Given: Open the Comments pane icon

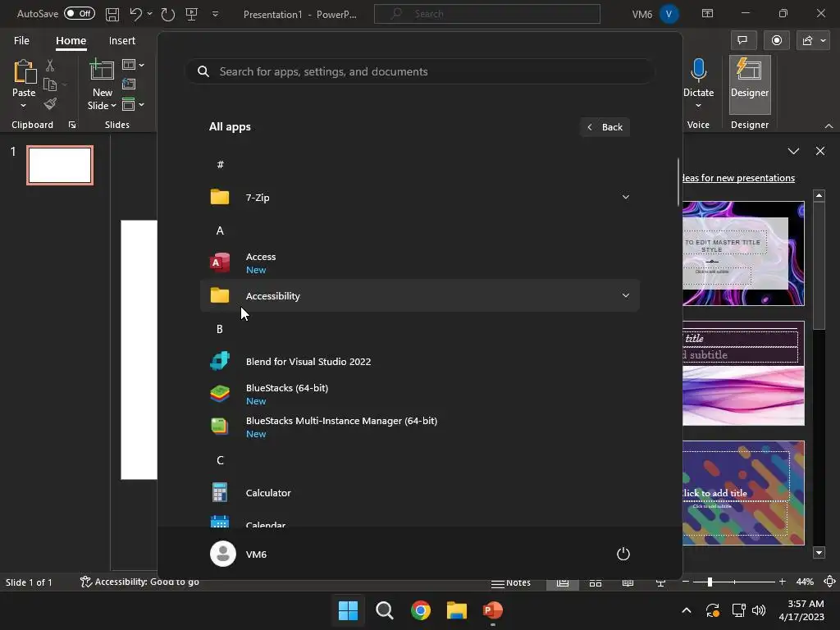Looking at the screenshot, I should tap(743, 41).
